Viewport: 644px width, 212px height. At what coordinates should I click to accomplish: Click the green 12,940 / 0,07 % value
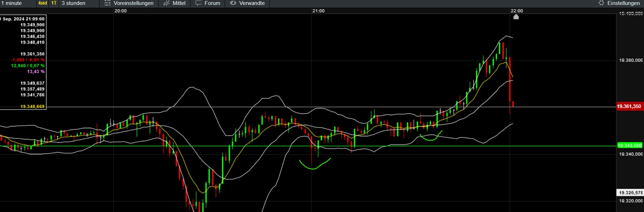tap(28, 66)
